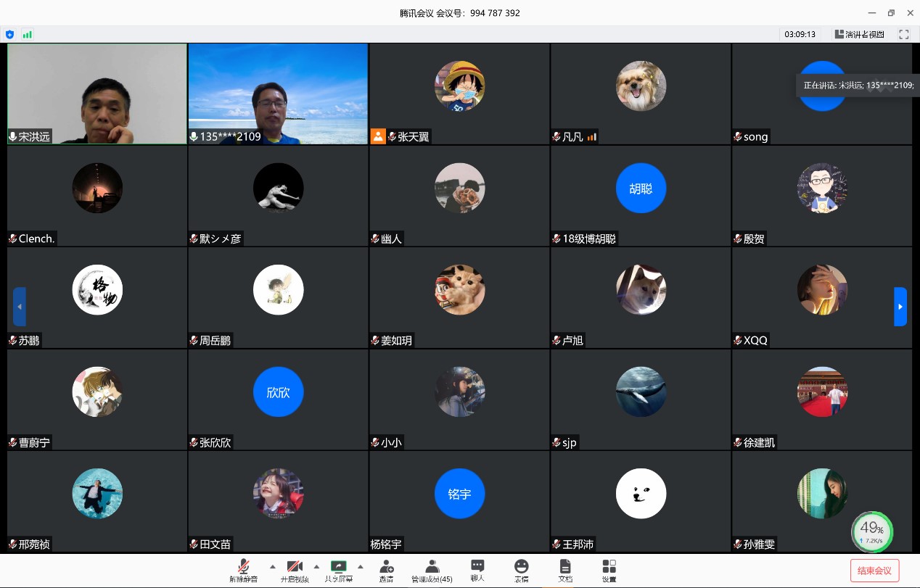The width and height of the screenshot is (920, 588).
Task: Expand audio options arrow beside 解除静音
Action: [273, 566]
